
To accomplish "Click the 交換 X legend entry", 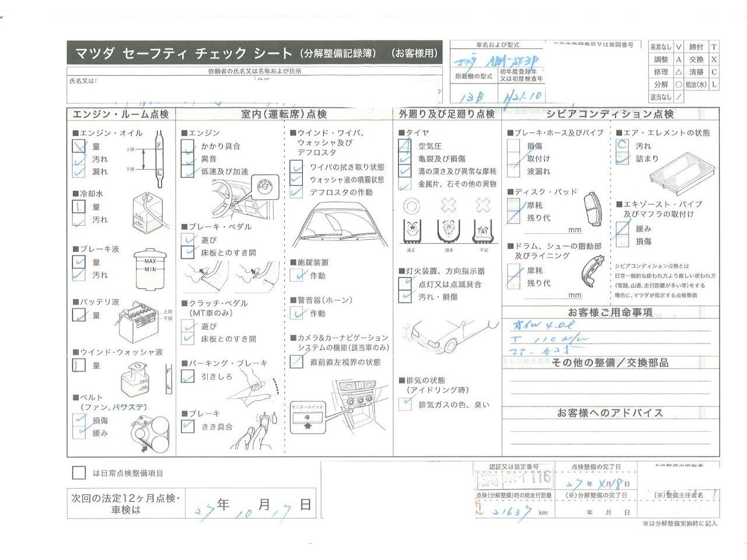I will point(703,60).
